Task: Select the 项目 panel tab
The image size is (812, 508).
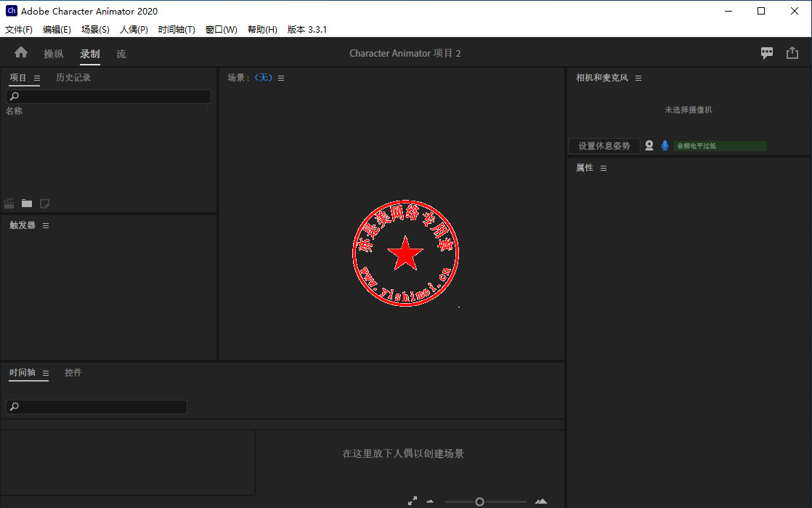Action: pos(18,78)
